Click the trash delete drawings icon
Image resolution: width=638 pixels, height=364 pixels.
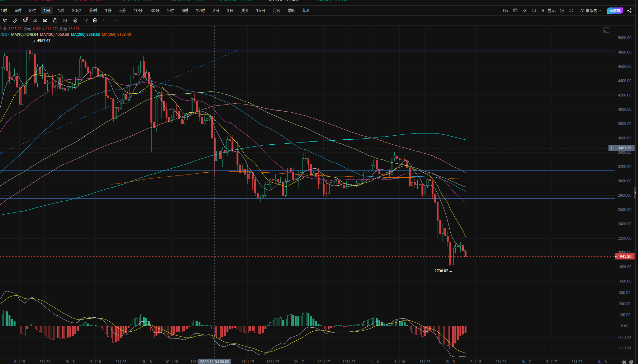pyautogui.click(x=95, y=21)
